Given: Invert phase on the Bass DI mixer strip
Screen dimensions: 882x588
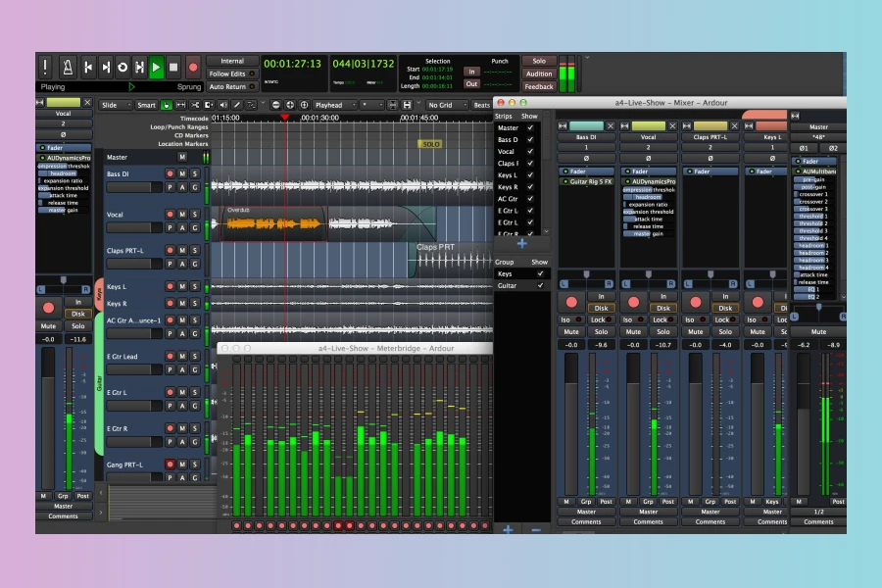Looking at the screenshot, I should tap(586, 159).
